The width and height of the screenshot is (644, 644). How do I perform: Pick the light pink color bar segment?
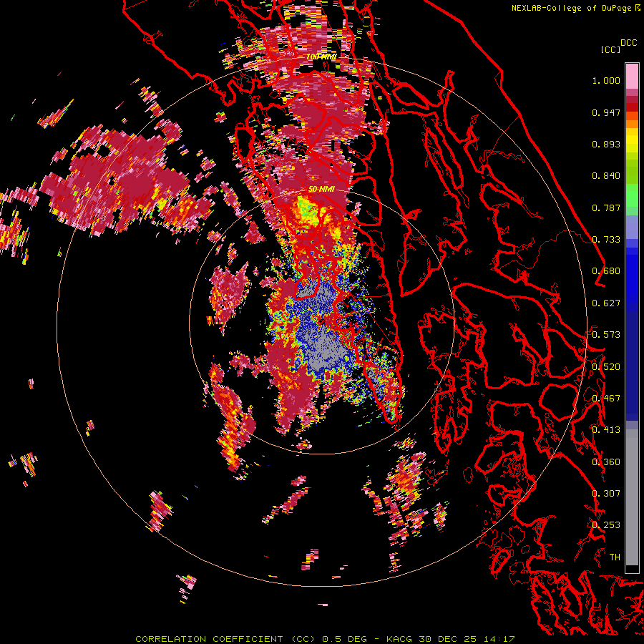(x=632, y=76)
